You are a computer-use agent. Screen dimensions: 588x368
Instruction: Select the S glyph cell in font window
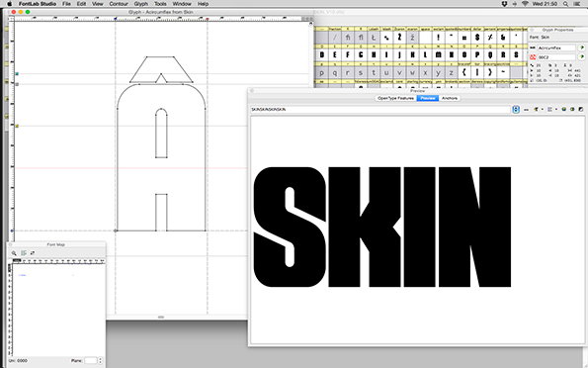pyautogui.click(x=516, y=54)
